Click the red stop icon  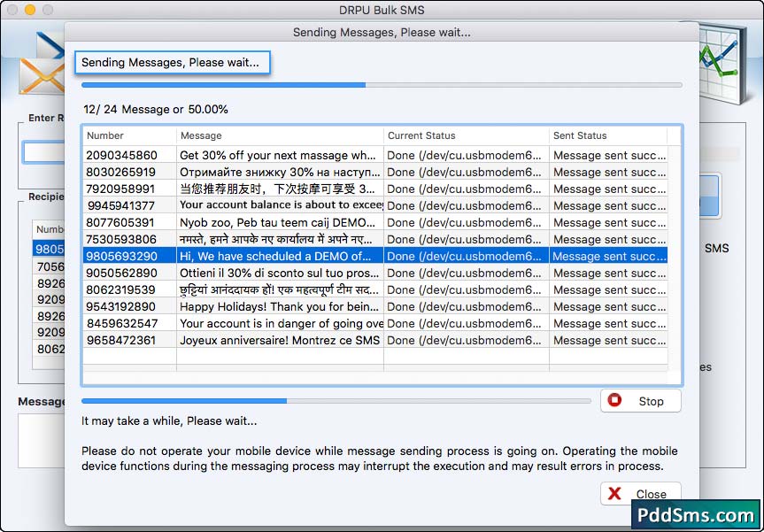615,400
